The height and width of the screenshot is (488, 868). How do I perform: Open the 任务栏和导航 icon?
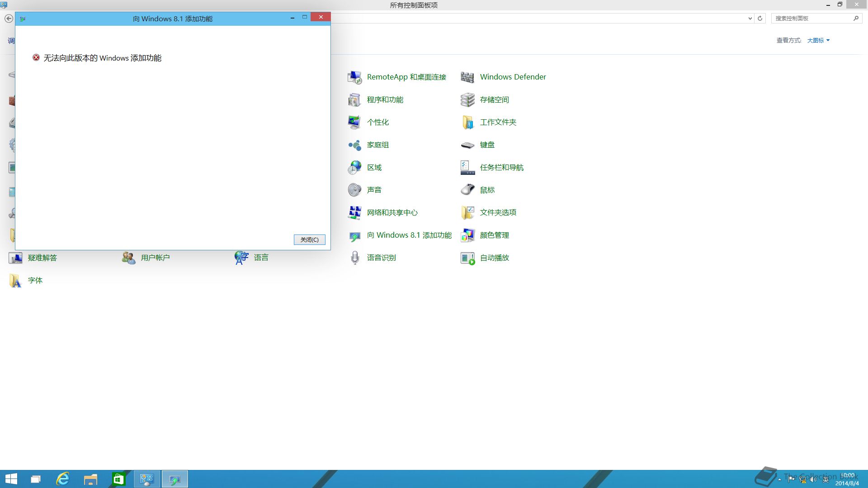pyautogui.click(x=467, y=168)
